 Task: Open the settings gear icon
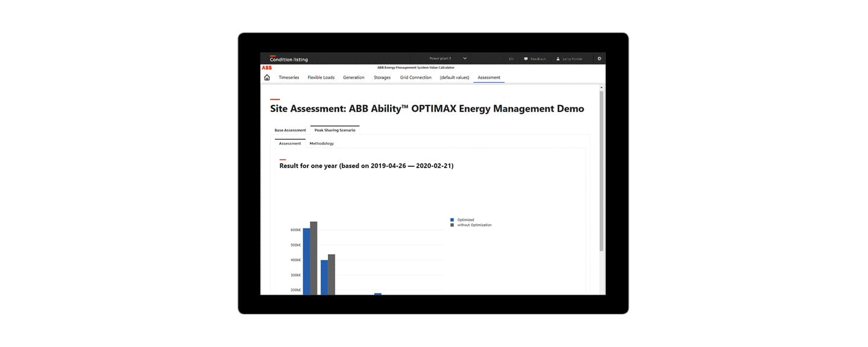(x=599, y=58)
